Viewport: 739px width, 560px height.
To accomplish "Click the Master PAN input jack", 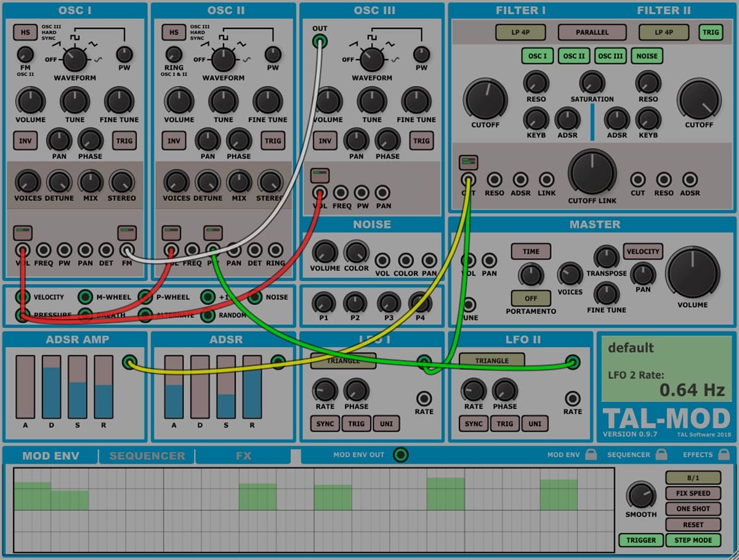I will [490, 260].
